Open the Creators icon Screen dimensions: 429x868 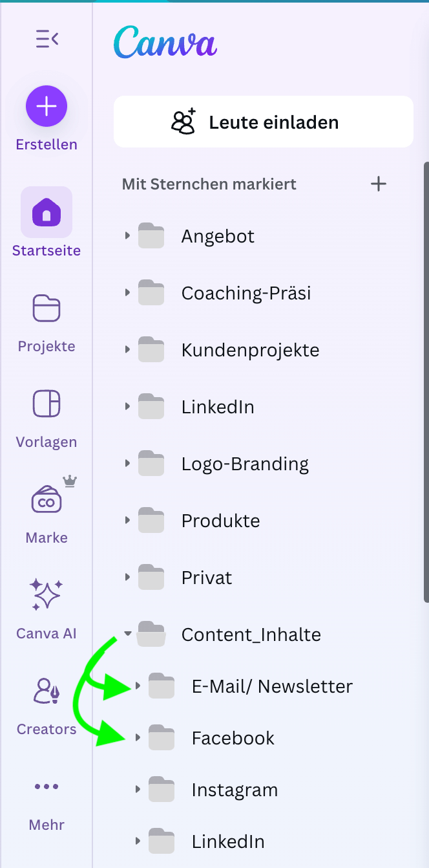(x=47, y=691)
